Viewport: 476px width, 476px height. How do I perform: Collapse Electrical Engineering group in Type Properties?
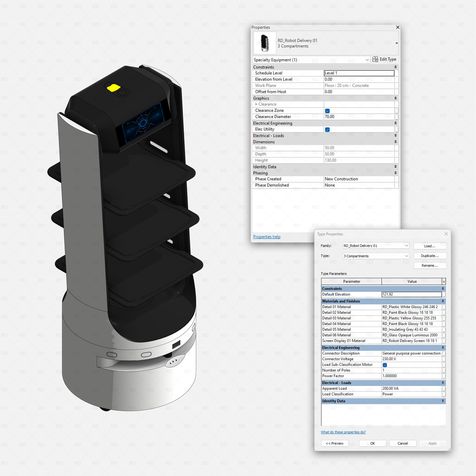click(x=443, y=348)
